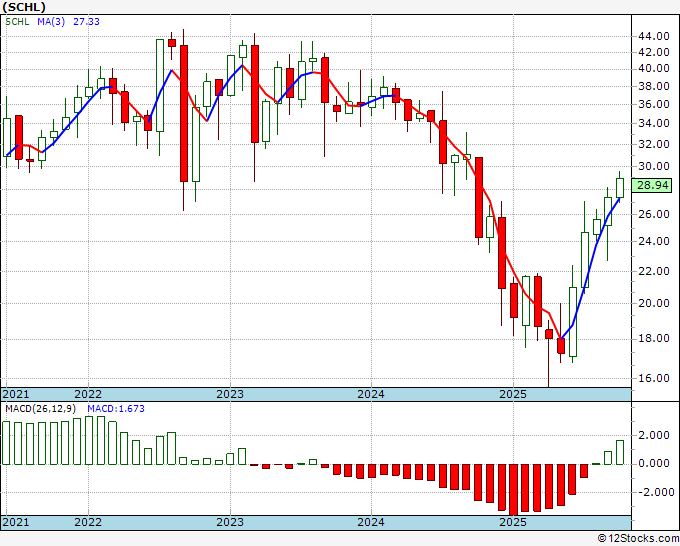Viewport: 680px width, 546px height.
Task: Select the MA(3) indicator label
Action: (51, 21)
